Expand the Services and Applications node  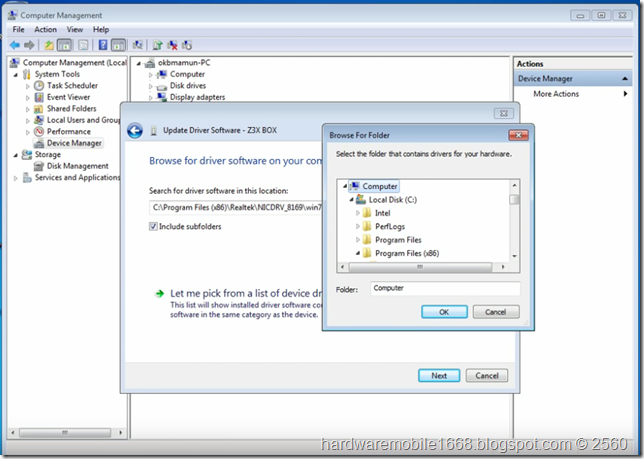(x=16, y=178)
